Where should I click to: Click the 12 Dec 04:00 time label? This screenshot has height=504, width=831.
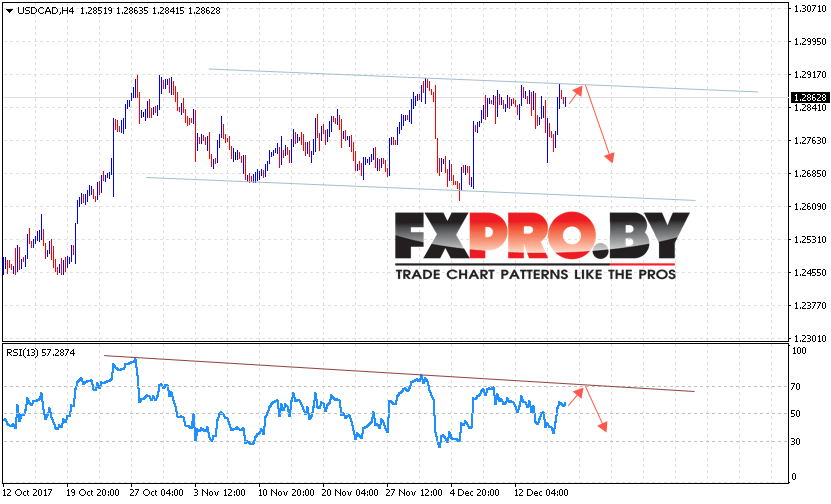(x=541, y=493)
